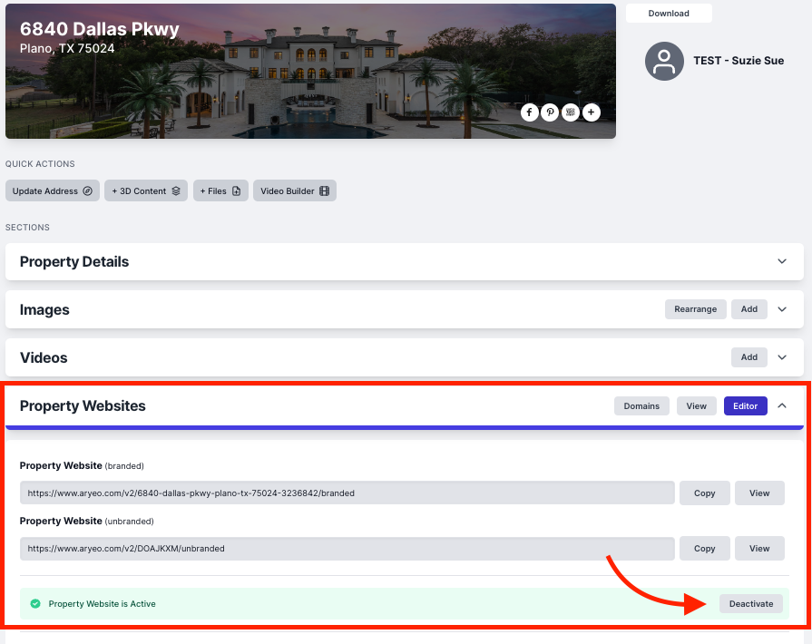812x644 pixels.
Task: Deactivate the property website
Action: 751,603
